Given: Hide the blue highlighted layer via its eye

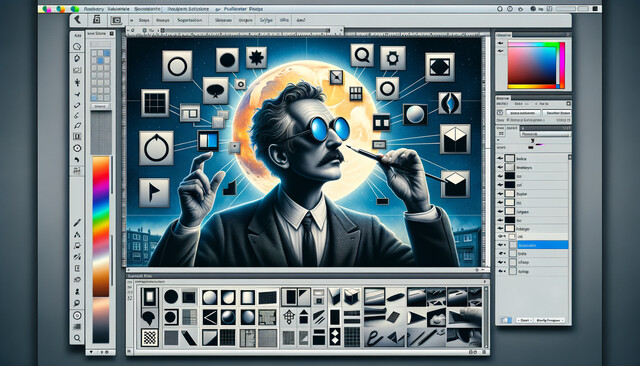Looking at the screenshot, I should pyautogui.click(x=501, y=245).
